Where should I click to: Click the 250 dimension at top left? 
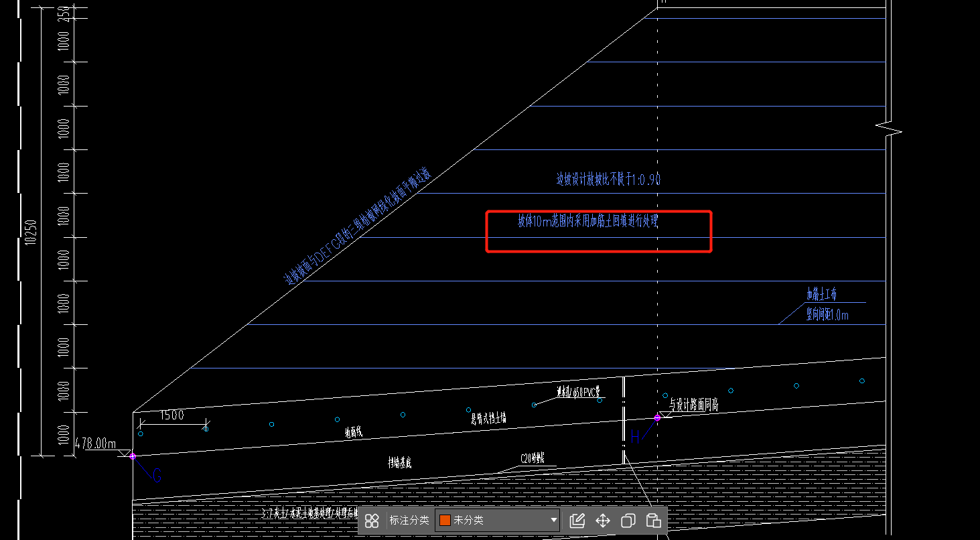[64, 13]
